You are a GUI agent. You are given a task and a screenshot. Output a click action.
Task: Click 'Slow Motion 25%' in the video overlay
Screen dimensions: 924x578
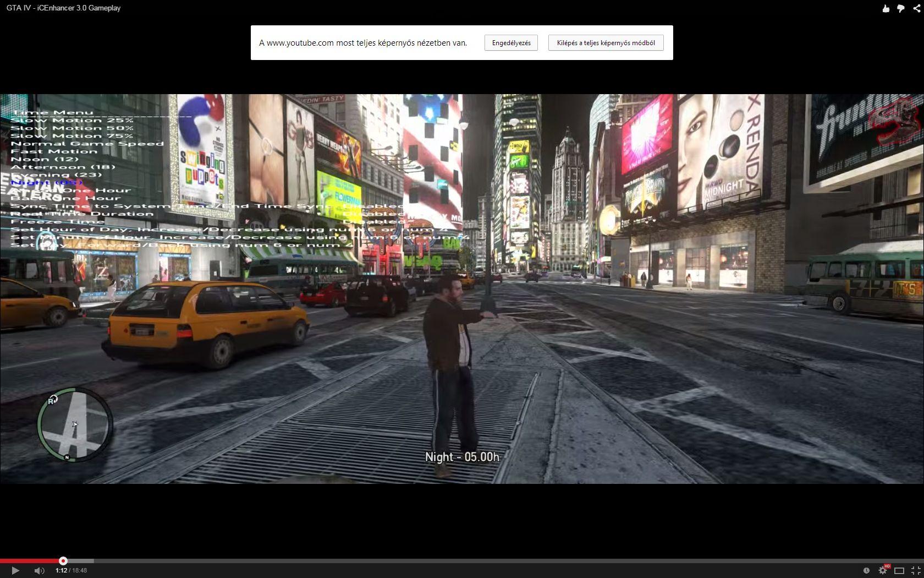click(x=72, y=121)
